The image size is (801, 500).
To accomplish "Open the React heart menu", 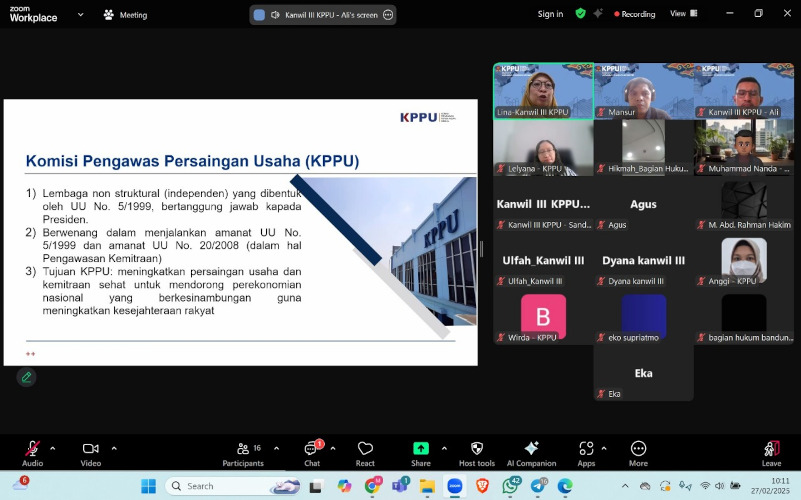I will tap(365, 454).
